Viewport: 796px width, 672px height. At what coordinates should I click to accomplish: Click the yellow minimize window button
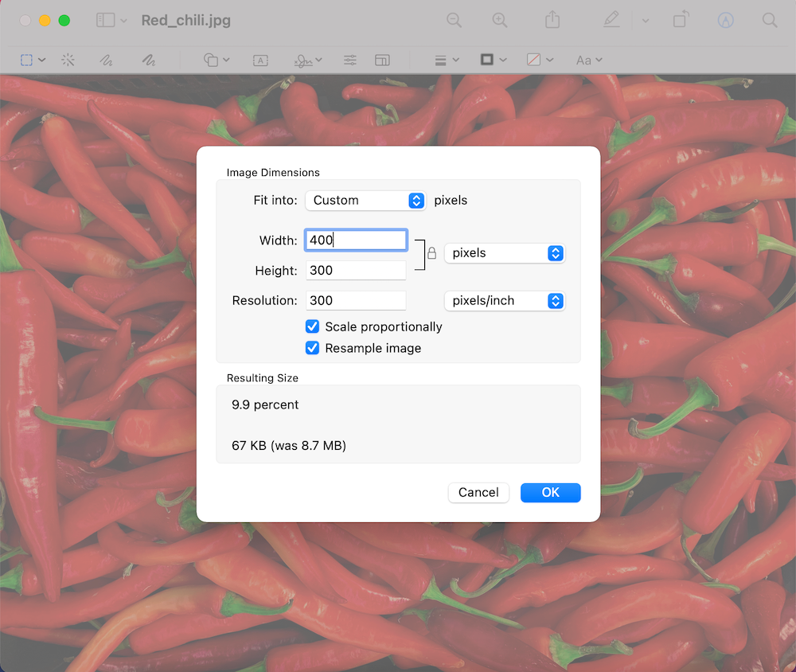(45, 21)
